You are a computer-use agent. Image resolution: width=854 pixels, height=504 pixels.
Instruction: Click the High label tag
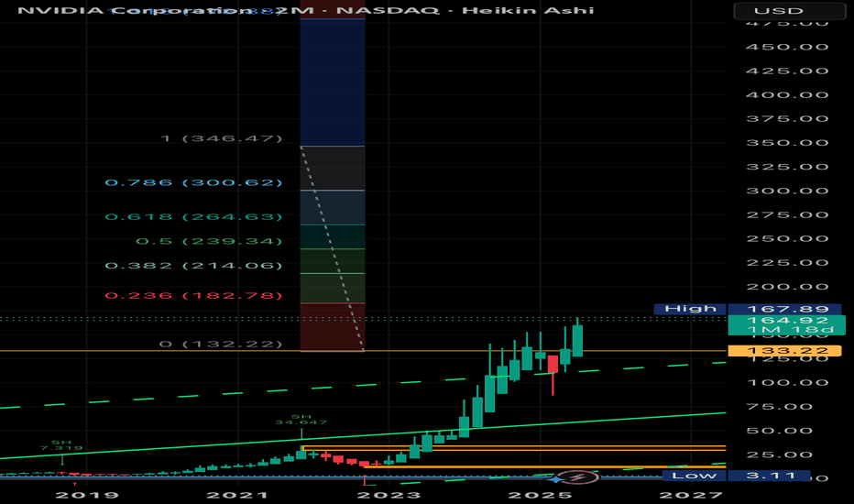click(x=690, y=309)
